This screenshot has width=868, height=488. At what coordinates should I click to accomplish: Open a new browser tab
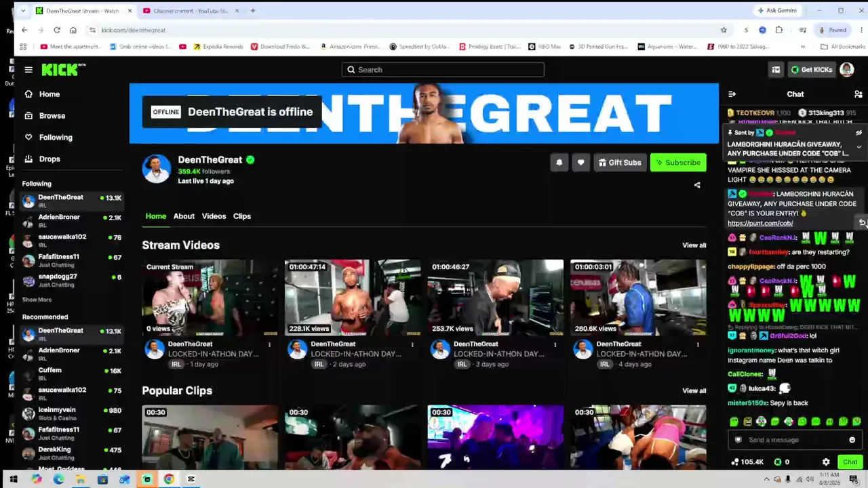click(x=252, y=11)
